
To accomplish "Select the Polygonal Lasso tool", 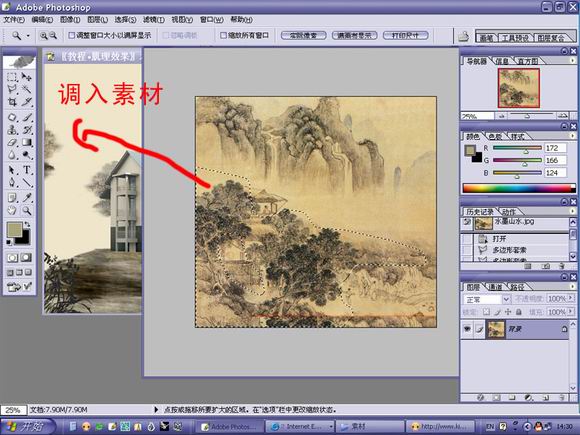I will (x=12, y=89).
